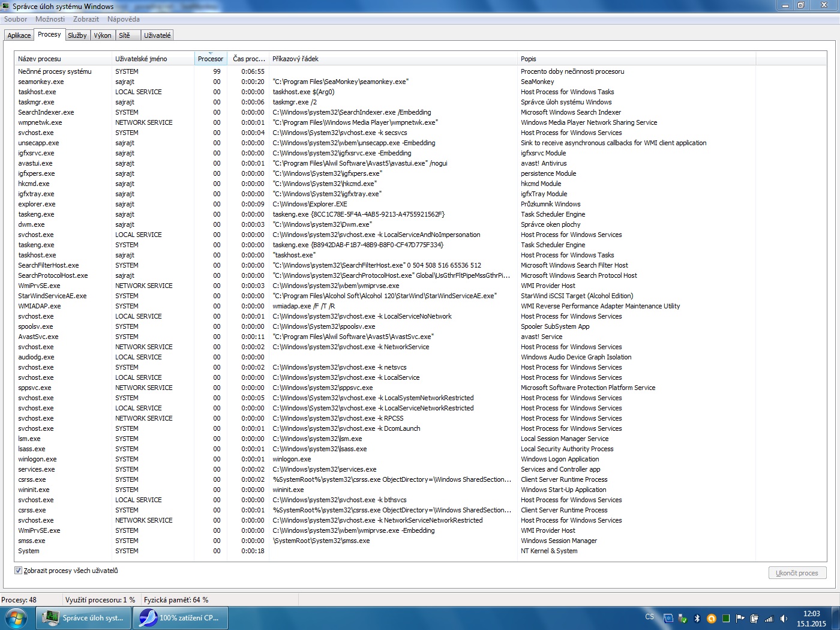
Task: Switch to the SeaMonkey taskbar window
Action: (x=181, y=618)
